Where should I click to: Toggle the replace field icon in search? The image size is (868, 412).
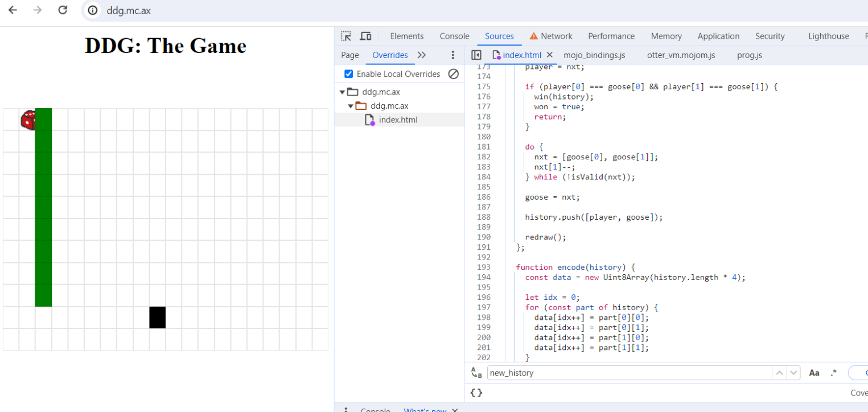[x=476, y=373]
